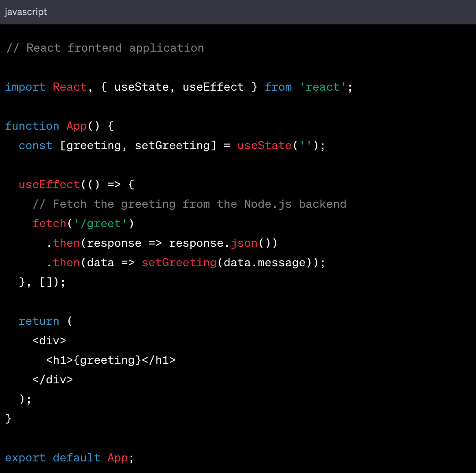Click the App function name
Viewport: 476px width, 474px height.
pos(76,126)
